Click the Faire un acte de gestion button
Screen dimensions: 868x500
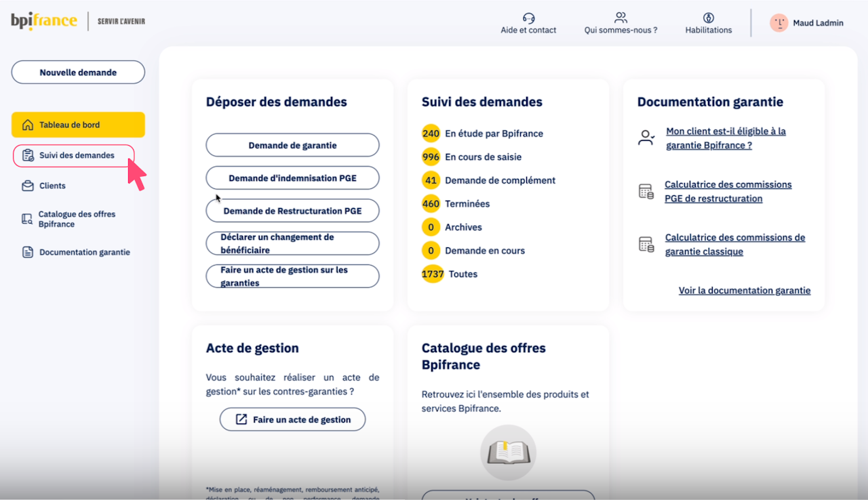[292, 419]
